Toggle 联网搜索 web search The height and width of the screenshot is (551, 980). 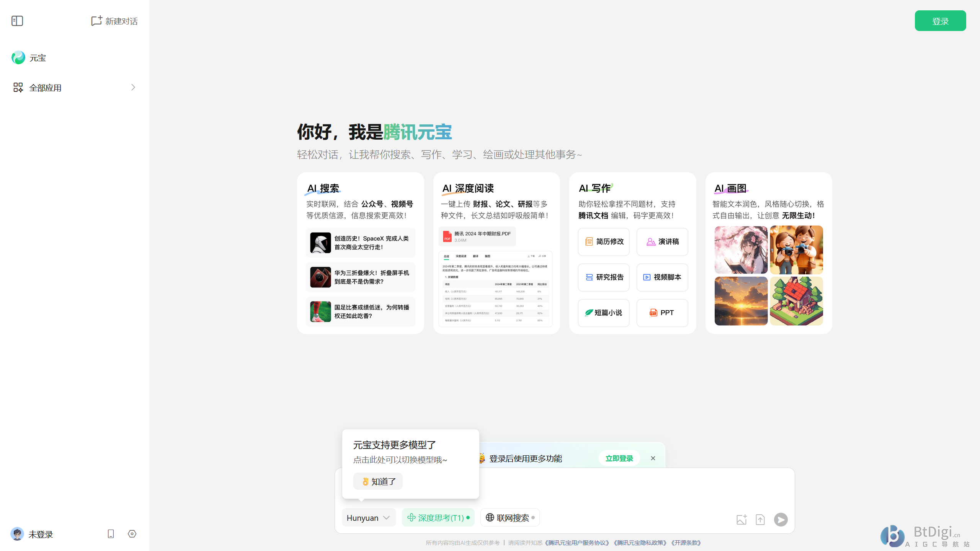pyautogui.click(x=510, y=517)
